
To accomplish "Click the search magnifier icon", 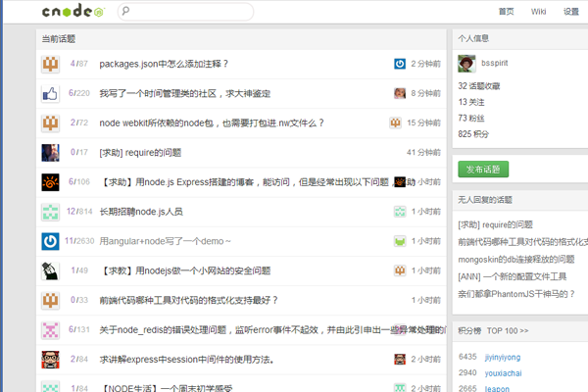I will [x=126, y=11].
